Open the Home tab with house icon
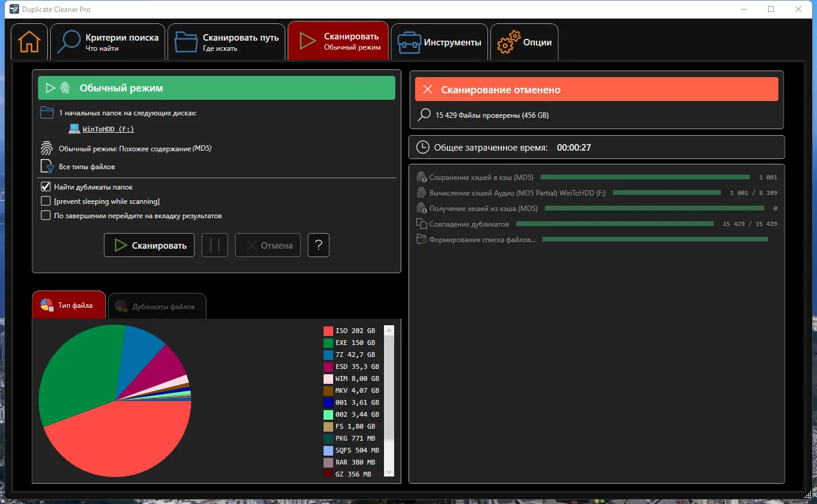Screen dimensions: 817x504 pyautogui.click(x=29, y=42)
